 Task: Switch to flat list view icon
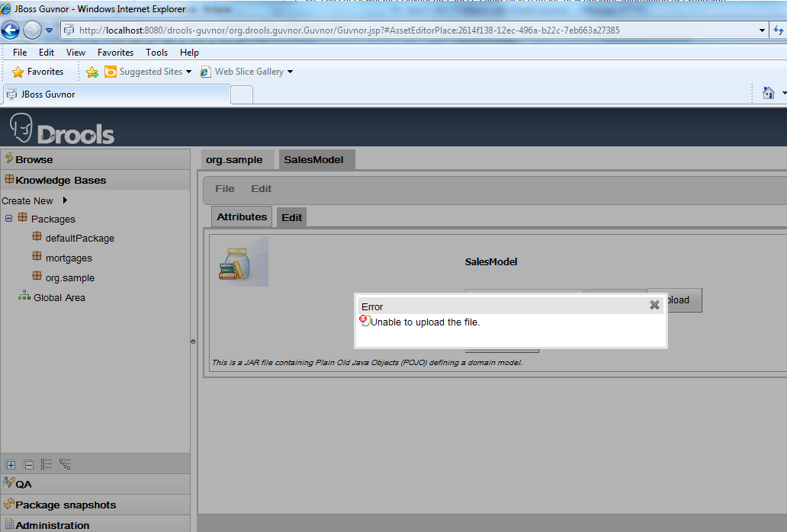(47, 464)
